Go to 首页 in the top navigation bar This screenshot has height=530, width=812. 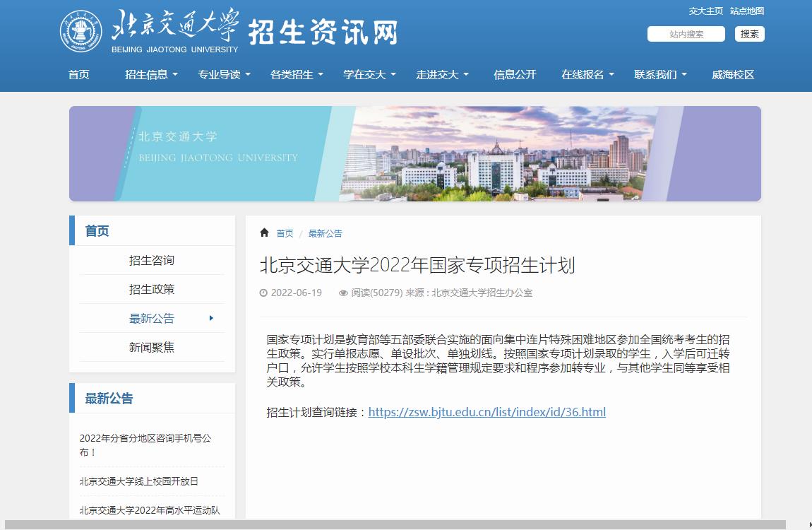(x=78, y=75)
